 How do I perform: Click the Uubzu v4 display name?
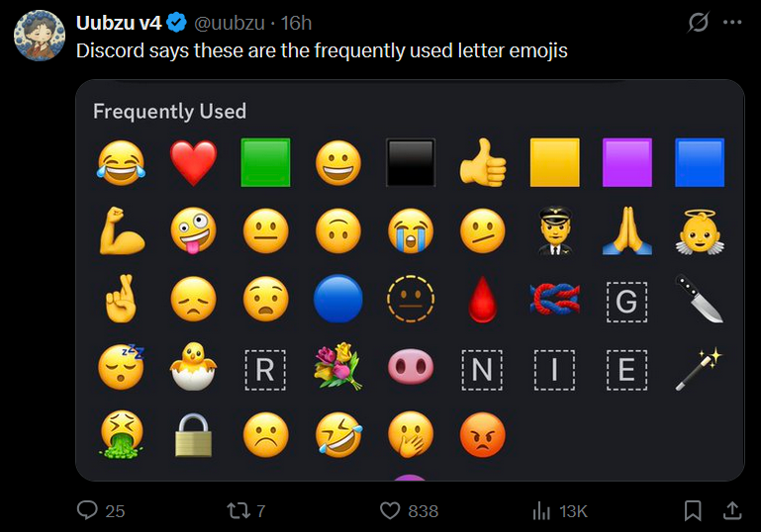[x=119, y=23]
